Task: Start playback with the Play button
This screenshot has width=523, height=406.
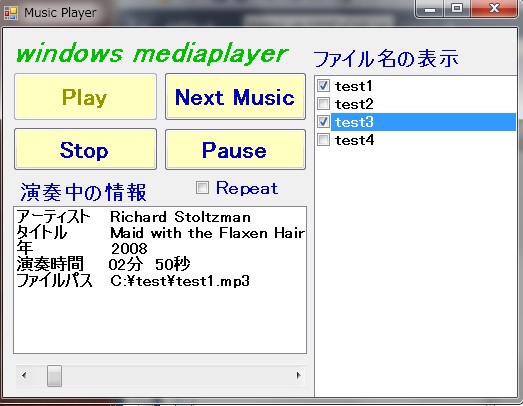Action: (x=85, y=97)
